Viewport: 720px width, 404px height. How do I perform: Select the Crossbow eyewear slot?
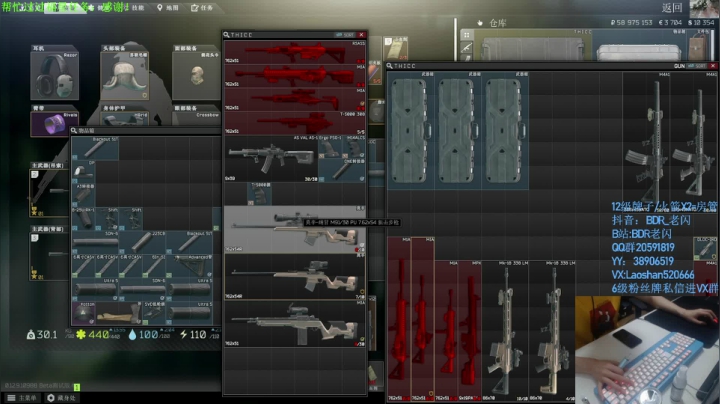pos(197,118)
